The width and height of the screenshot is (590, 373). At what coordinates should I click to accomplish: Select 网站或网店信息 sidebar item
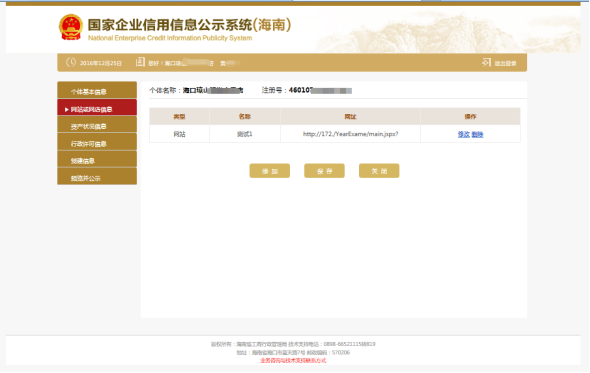tap(97, 109)
